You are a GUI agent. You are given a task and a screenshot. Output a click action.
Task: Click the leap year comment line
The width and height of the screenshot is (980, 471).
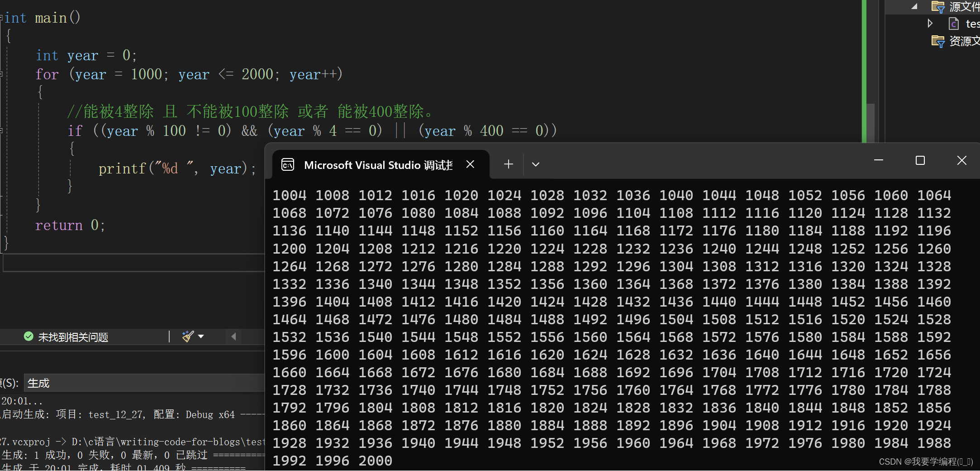click(251, 111)
